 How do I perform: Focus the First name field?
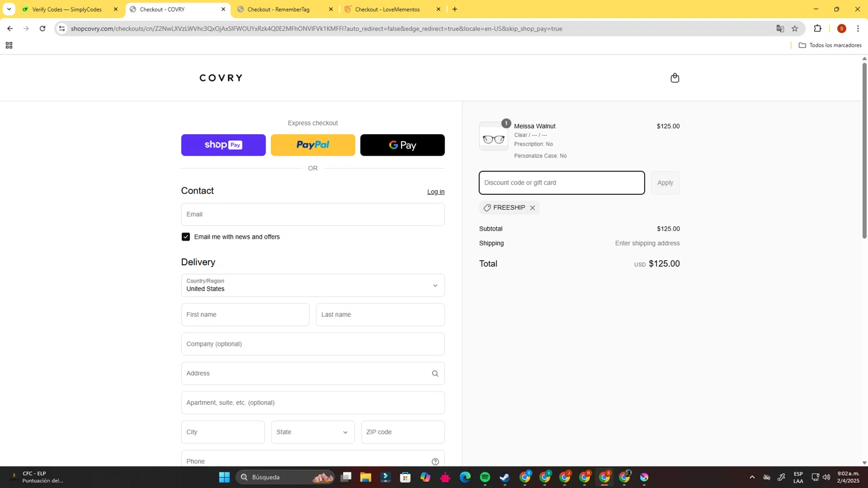(245, 315)
